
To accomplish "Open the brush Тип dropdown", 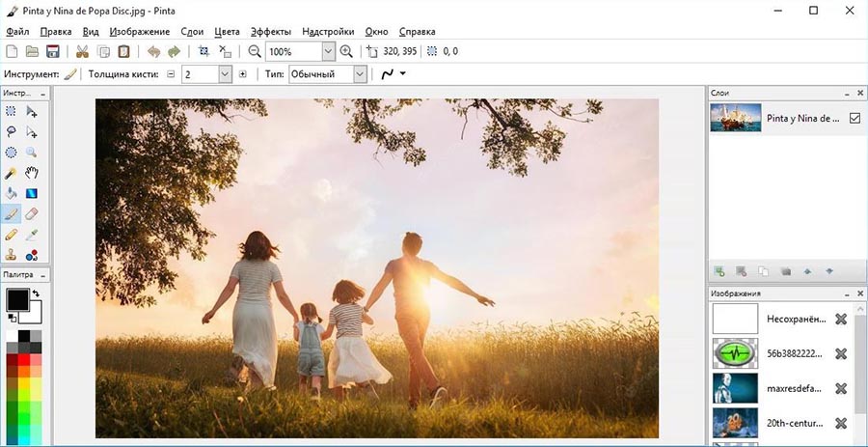I will [361, 74].
